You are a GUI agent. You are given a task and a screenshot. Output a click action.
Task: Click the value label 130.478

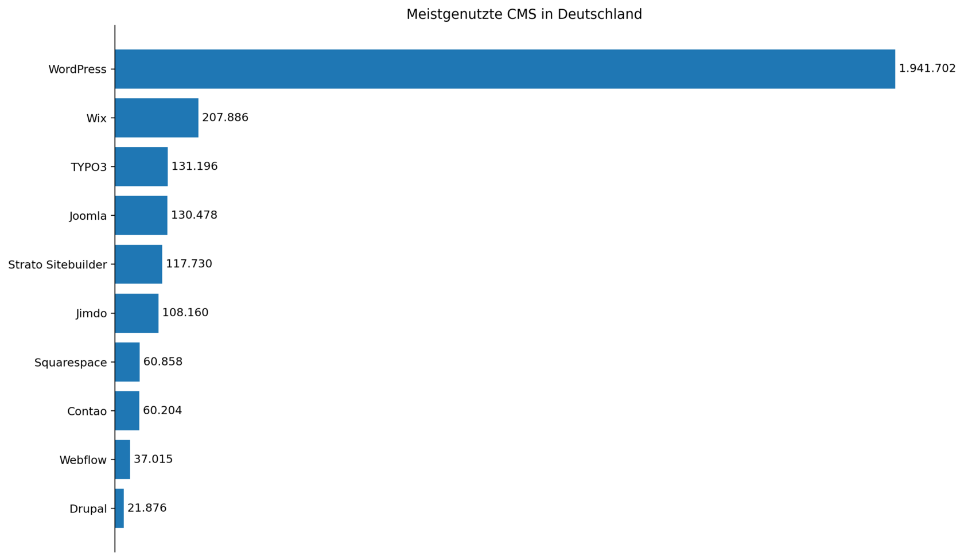[x=194, y=215]
